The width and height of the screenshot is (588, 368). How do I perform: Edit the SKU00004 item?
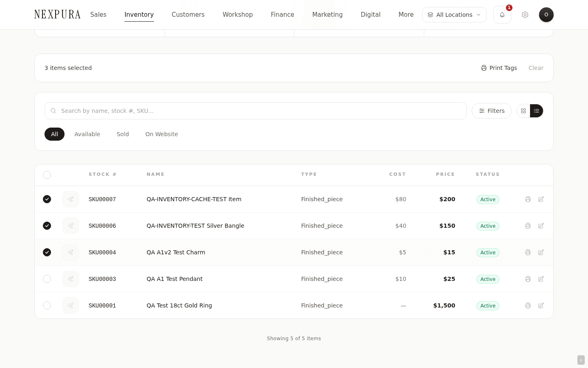(x=541, y=252)
